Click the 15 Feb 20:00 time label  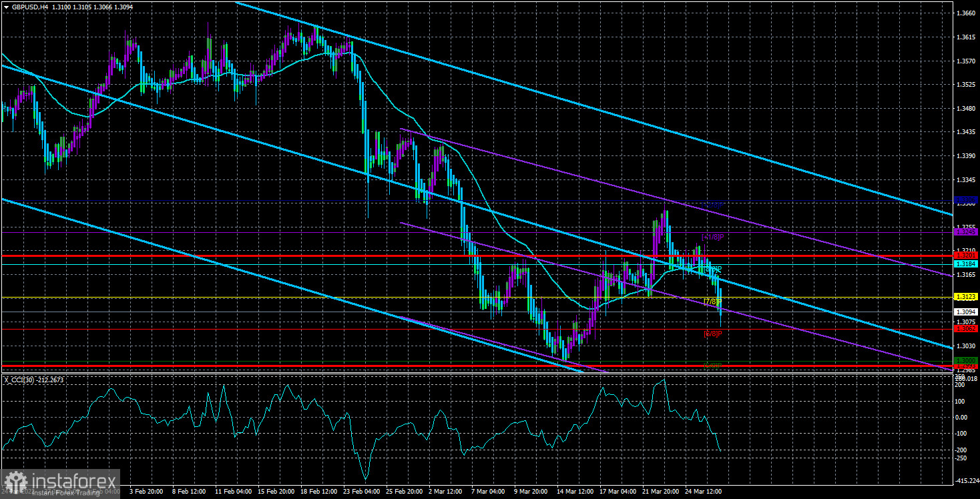pyautogui.click(x=276, y=492)
